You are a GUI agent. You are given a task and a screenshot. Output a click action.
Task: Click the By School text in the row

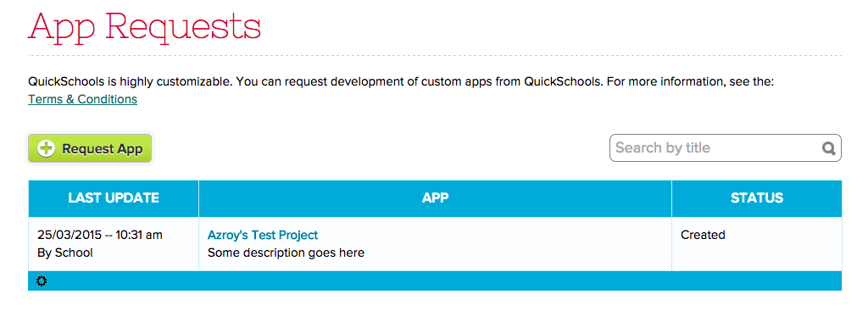point(64,253)
